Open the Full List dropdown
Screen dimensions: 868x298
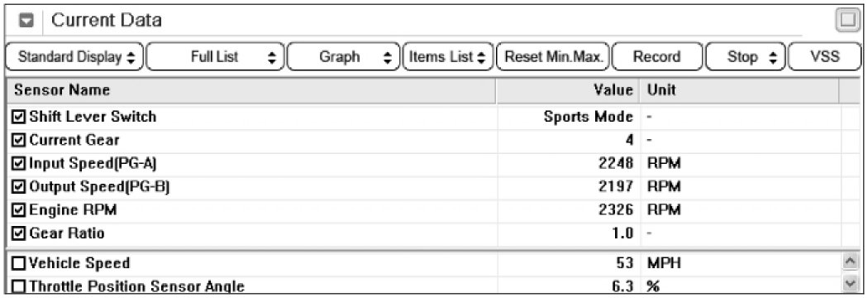pos(215,56)
